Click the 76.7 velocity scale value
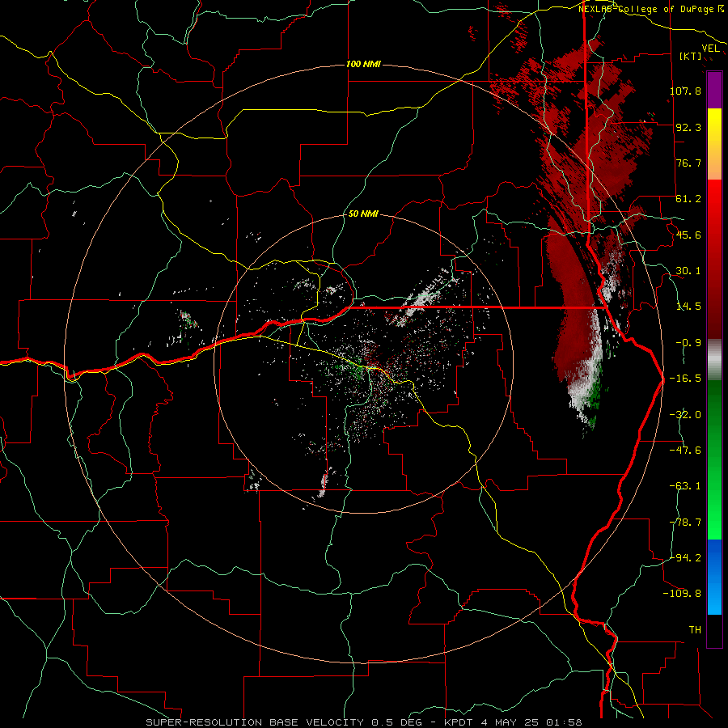The height and width of the screenshot is (728, 728). pyautogui.click(x=688, y=163)
